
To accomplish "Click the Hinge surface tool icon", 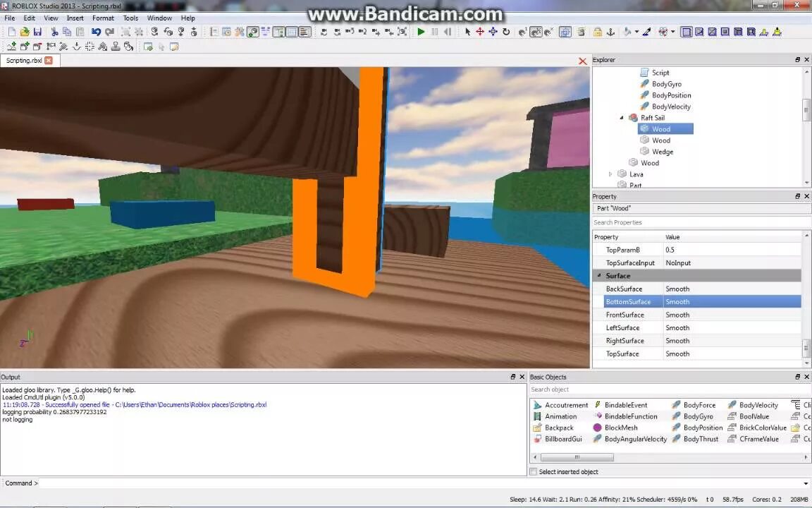I will coord(764,32).
